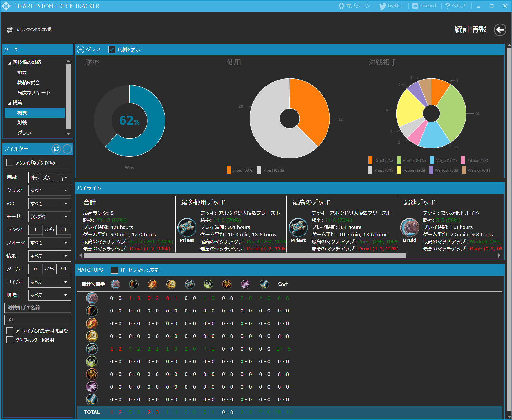
Task: Click the Priest class icon in matchup header
Action: tap(190, 284)
